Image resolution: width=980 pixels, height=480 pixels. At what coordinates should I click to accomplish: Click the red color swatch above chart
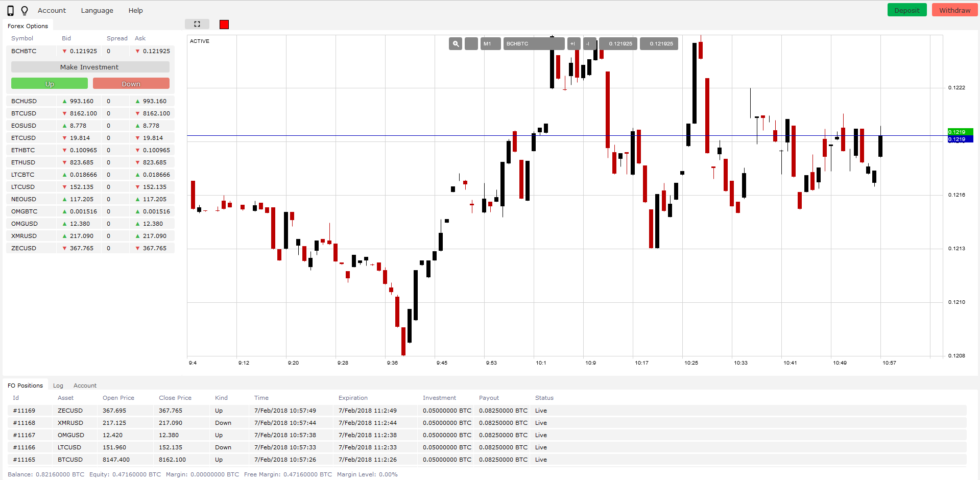coord(224,25)
